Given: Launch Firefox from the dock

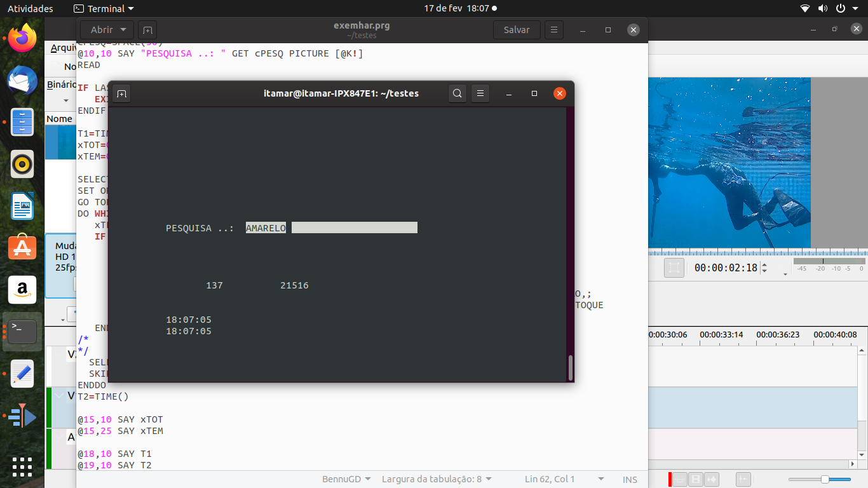Looking at the screenshot, I should tap(22, 38).
